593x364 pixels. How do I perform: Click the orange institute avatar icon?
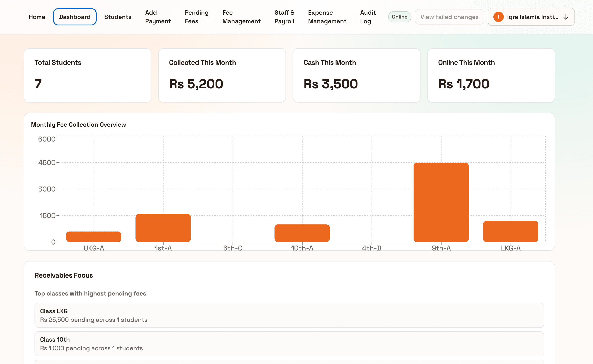click(x=498, y=17)
